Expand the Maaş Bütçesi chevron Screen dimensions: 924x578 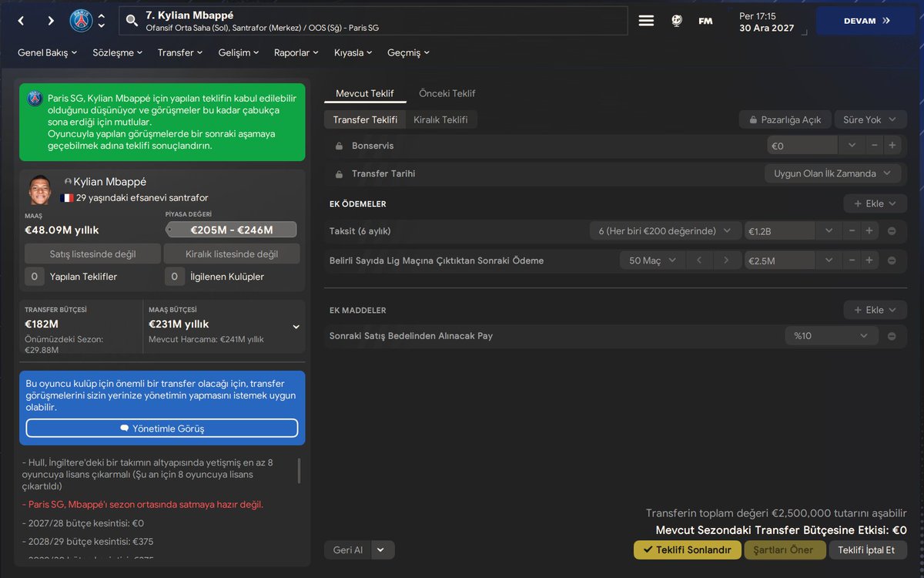296,327
